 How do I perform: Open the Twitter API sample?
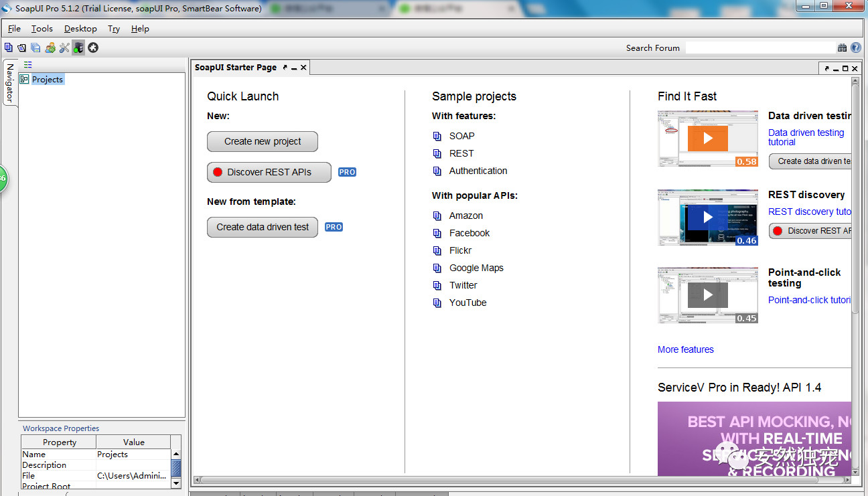pyautogui.click(x=463, y=285)
